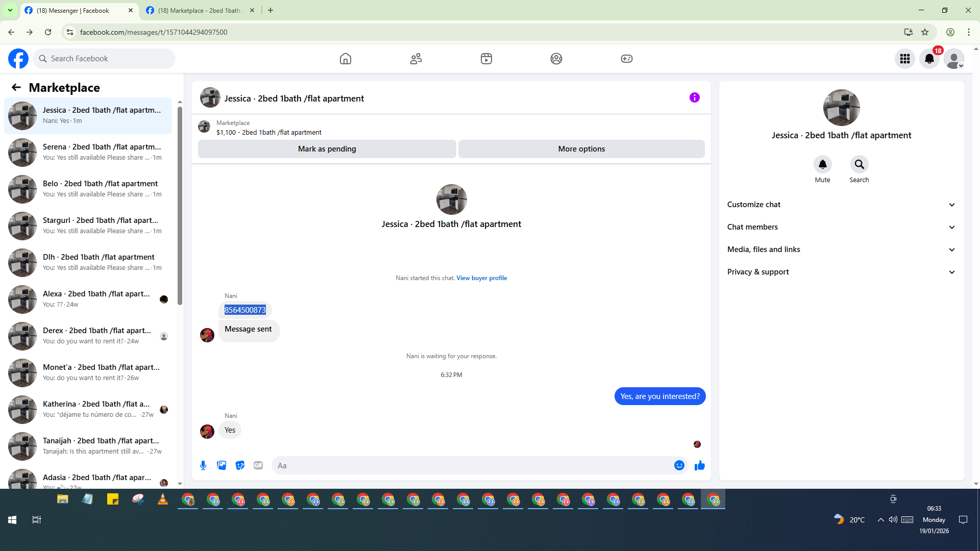Viewport: 980px width, 551px height.
Task: Open the Facebook menu grid icon
Action: (x=904, y=59)
